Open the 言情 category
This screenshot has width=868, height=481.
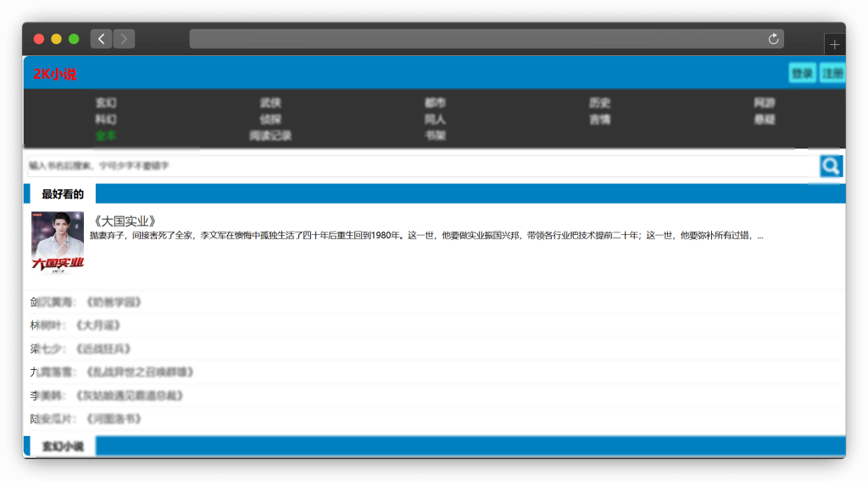click(599, 119)
